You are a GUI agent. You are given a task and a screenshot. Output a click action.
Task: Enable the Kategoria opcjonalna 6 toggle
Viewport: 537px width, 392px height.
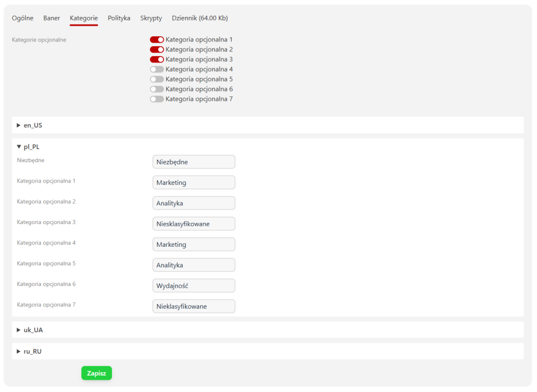[156, 89]
